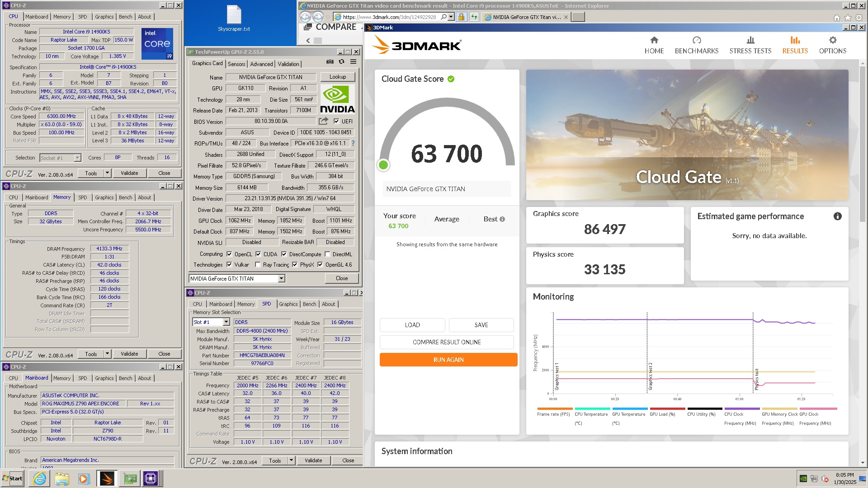Screen dimensions: 868x488
Task: Click the CPU-Z taskbar icon
Action: (150, 479)
